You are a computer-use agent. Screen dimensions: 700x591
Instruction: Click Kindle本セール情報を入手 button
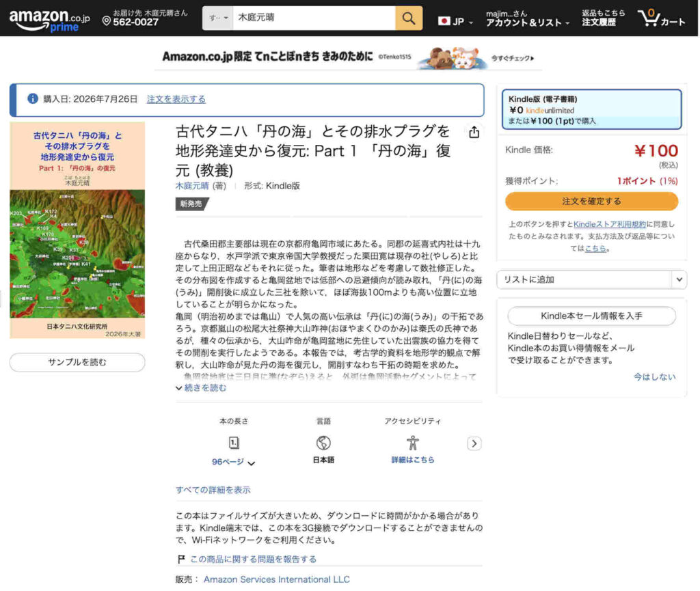pos(591,316)
